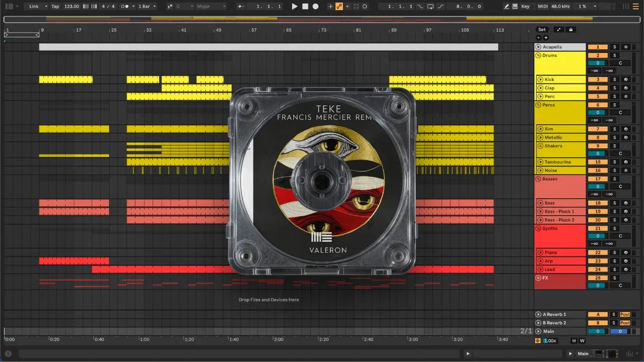
Task: Toggle the Automation Mode icon next to Set
Action: pos(558,30)
